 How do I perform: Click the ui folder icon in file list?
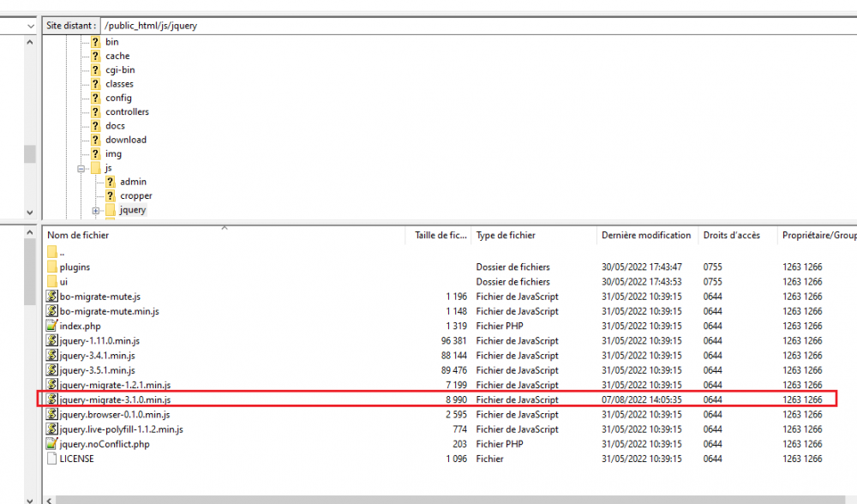tap(52, 281)
